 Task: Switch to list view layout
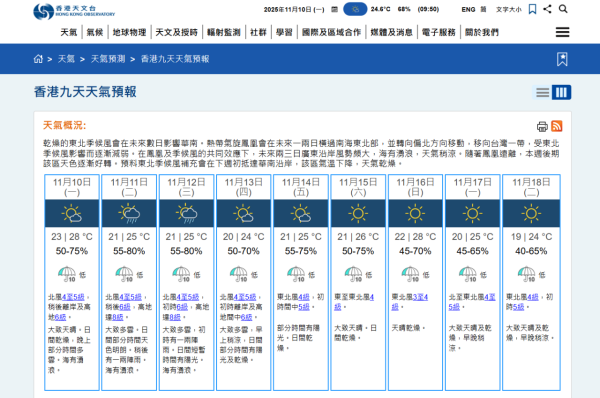tap(542, 92)
